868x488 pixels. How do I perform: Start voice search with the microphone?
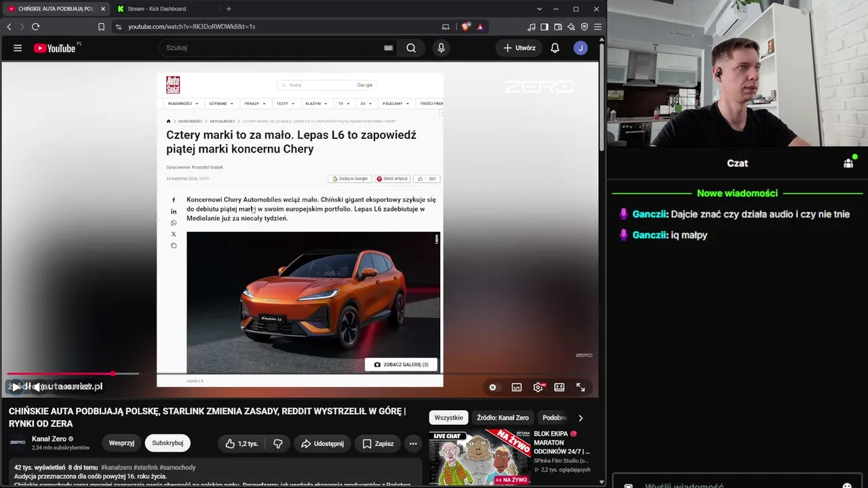(441, 48)
